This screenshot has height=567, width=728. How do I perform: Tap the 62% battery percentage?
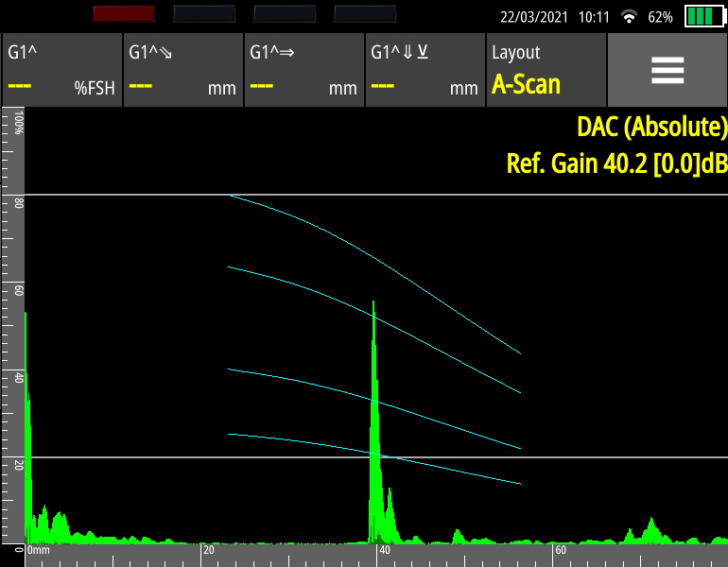661,18
